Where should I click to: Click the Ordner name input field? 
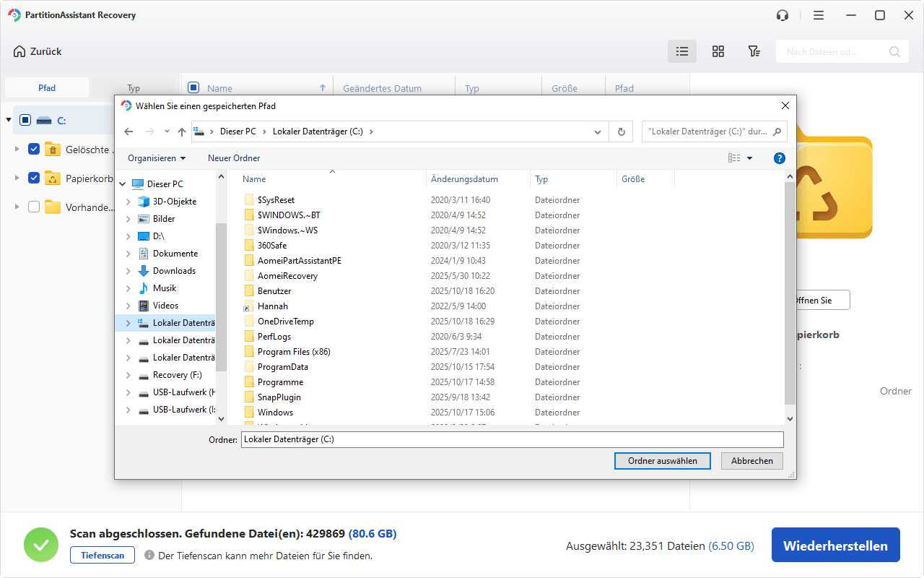click(x=512, y=439)
